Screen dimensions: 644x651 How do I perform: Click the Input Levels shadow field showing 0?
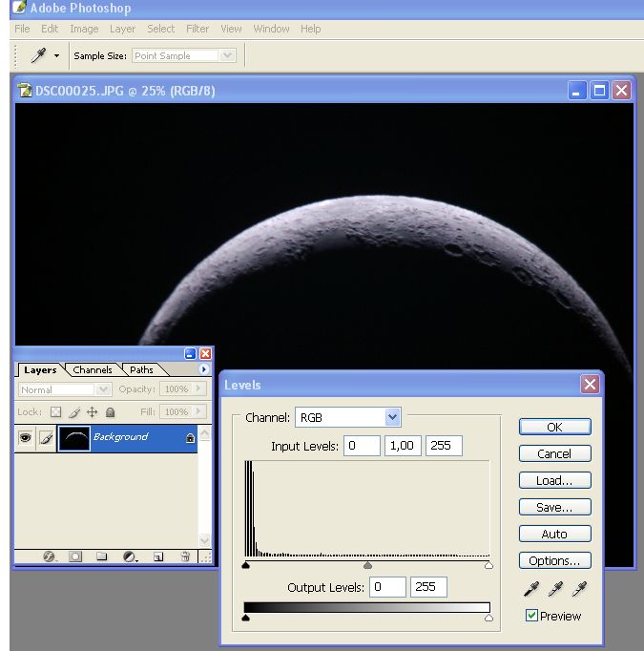coord(362,446)
